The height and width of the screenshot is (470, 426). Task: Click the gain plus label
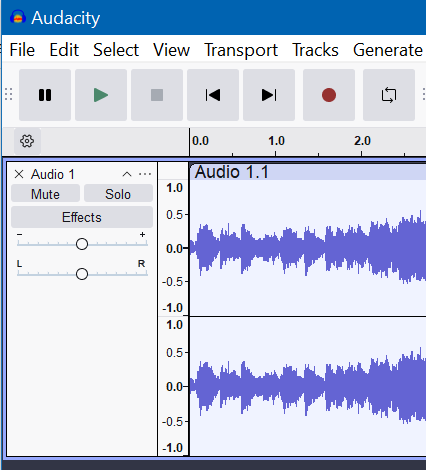pos(143,234)
